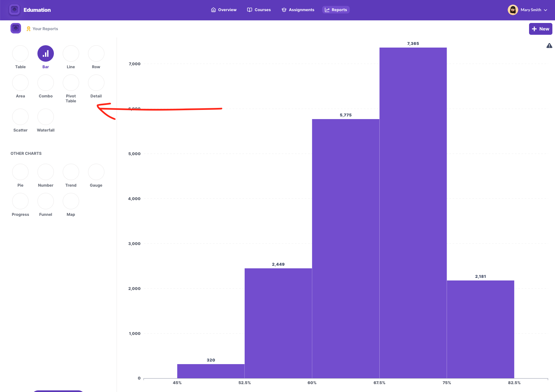Select the Pivot Table chart icon

(71, 83)
